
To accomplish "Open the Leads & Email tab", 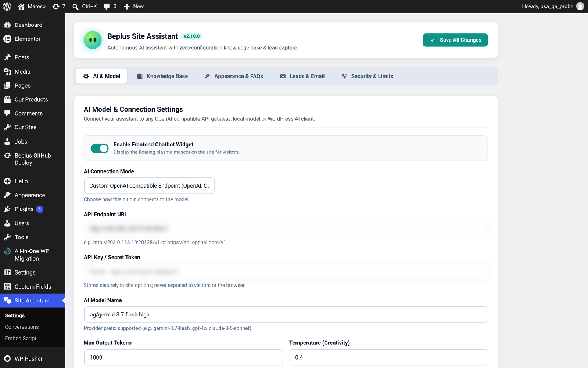I will pos(302,76).
